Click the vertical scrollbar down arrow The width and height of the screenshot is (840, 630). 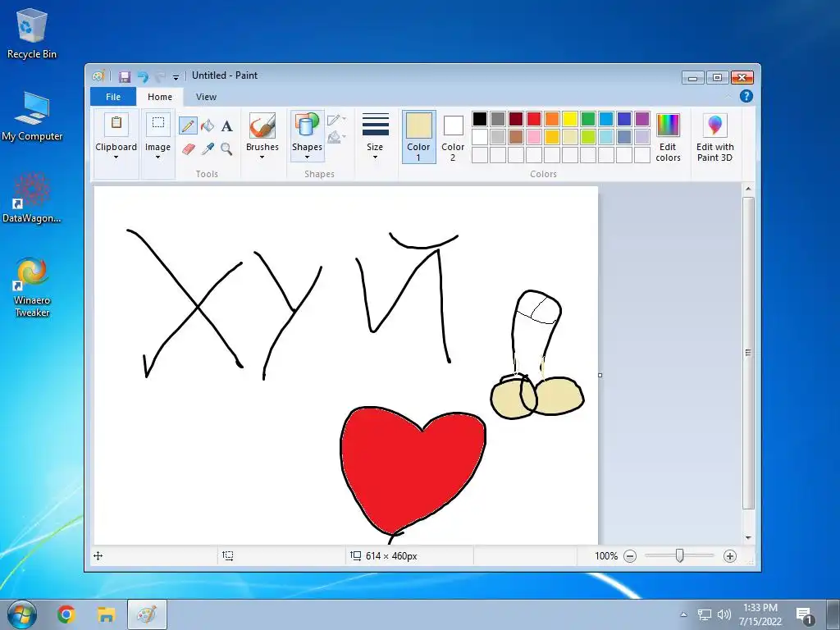click(748, 537)
